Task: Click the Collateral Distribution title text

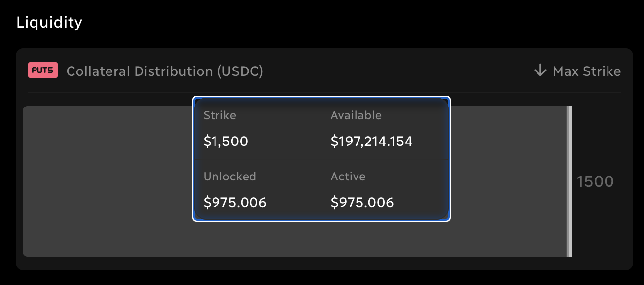Action: [141, 71]
